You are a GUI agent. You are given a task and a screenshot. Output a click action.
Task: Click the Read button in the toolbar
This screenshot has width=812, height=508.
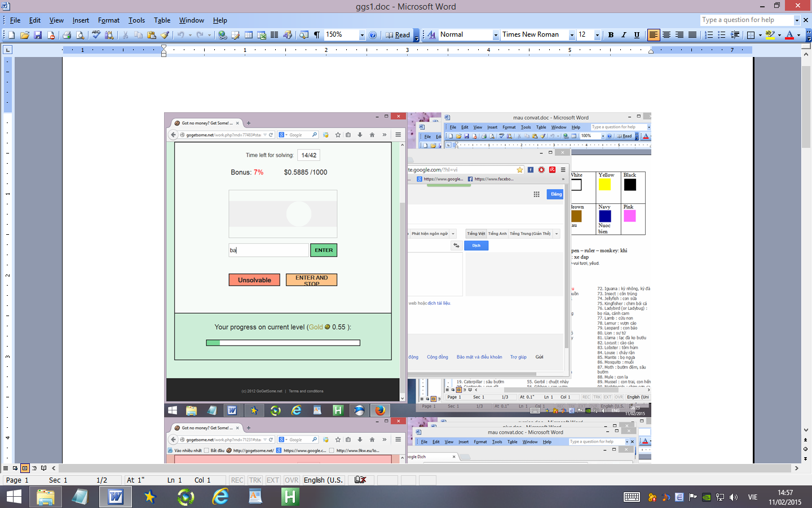398,35
